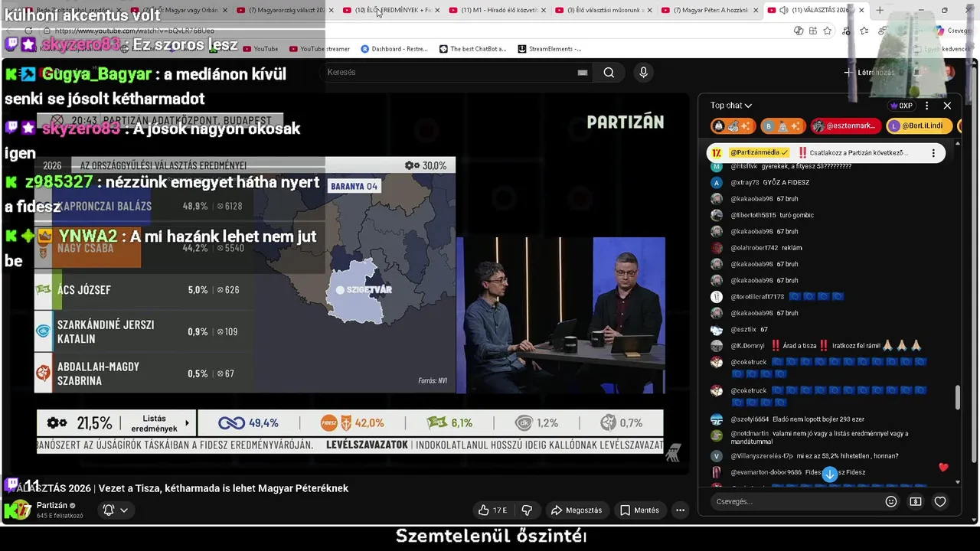Screen dimensions: 980x551
Task: Open the 0XP crown badge
Action: (901, 106)
